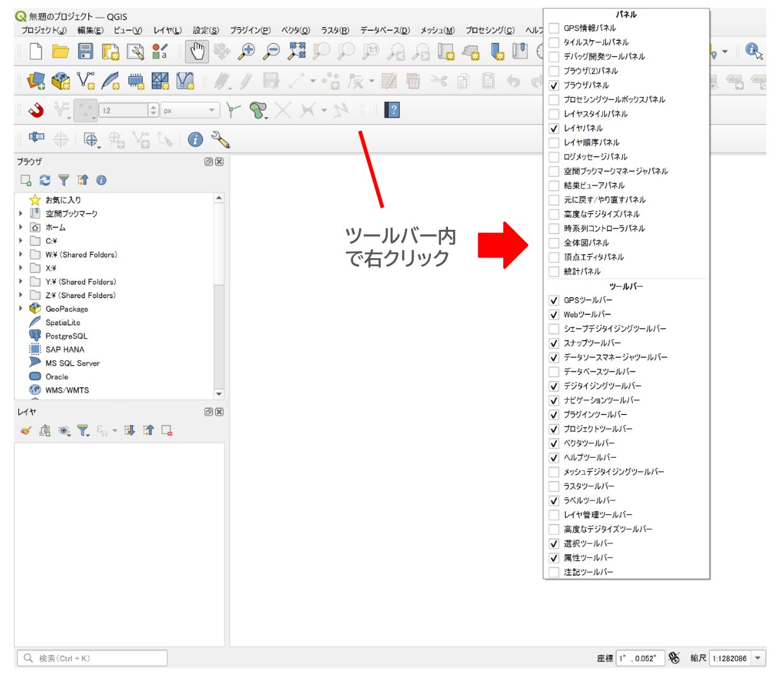Enable snapping with the magnet icon
This screenshot has height=675, width=784.
point(36,110)
